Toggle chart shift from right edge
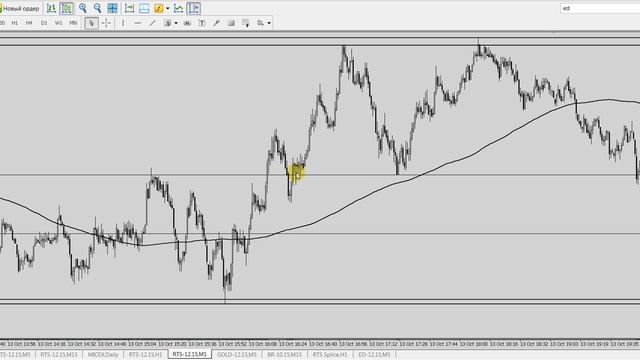640x360 pixels. [x=144, y=8]
